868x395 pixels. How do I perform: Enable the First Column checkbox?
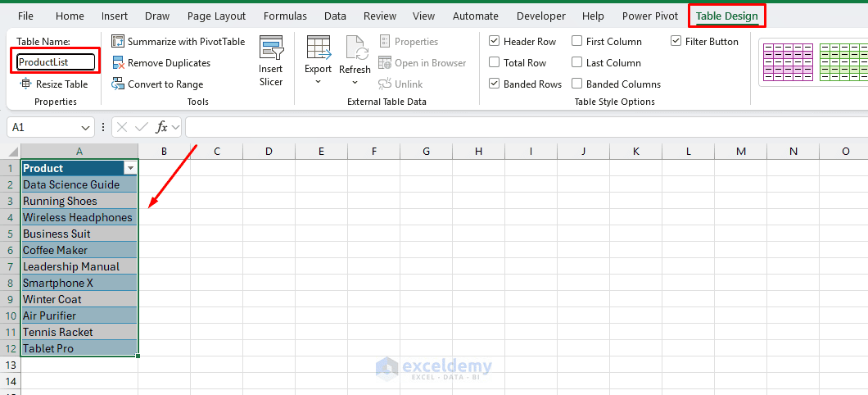[x=576, y=42]
